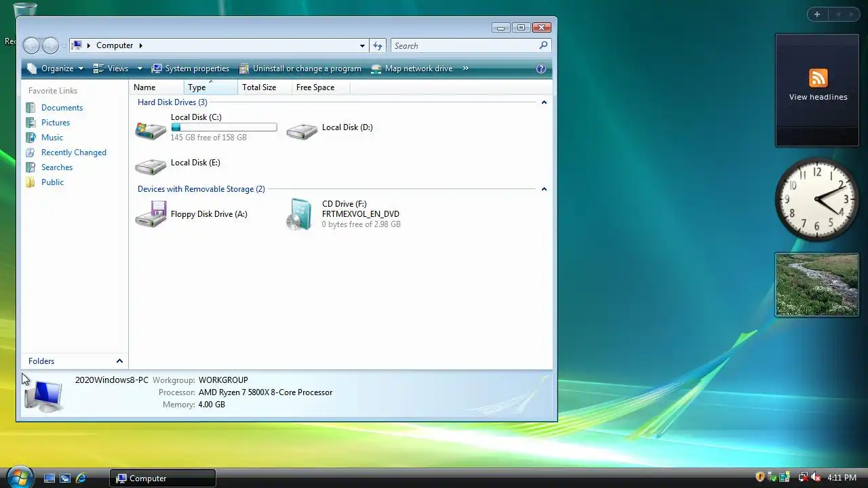Click the Explorer back arrow button
868x488 pixels.
click(32, 45)
